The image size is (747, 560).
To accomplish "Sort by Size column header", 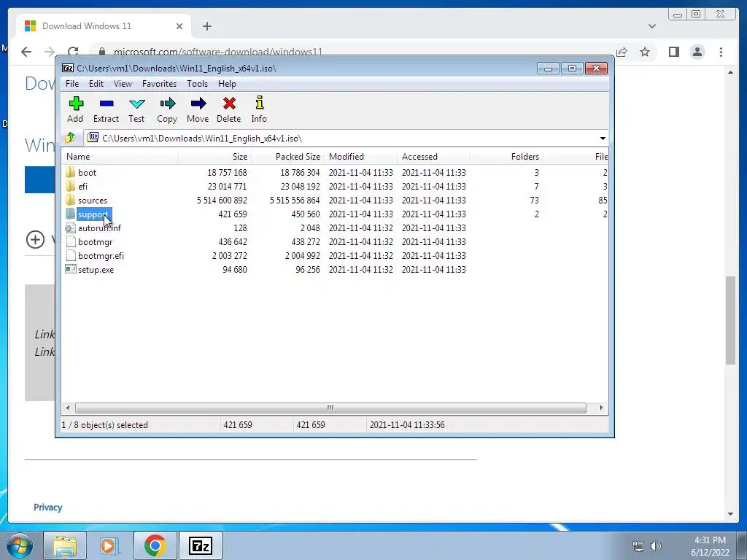I will click(x=215, y=157).
